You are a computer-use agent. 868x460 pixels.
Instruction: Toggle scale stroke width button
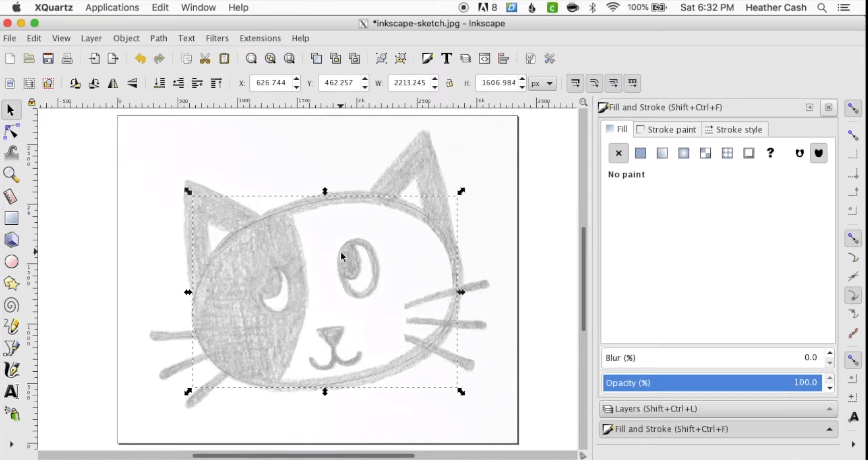click(x=575, y=83)
